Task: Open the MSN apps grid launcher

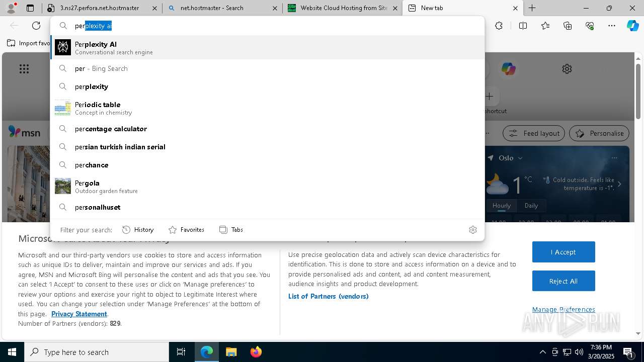Action: tap(24, 69)
